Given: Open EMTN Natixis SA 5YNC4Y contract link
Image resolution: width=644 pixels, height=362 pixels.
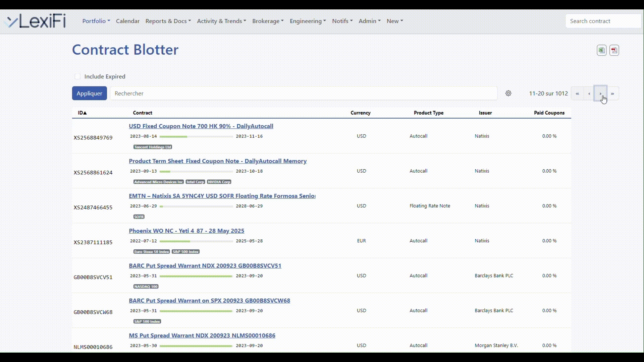Looking at the screenshot, I should 222,196.
